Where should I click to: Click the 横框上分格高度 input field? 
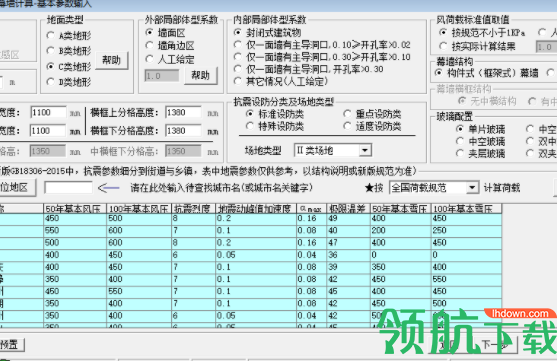click(183, 113)
